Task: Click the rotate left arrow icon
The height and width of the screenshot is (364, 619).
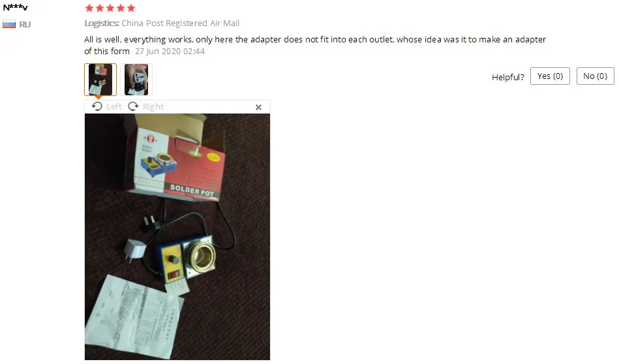Action: pyautogui.click(x=97, y=106)
